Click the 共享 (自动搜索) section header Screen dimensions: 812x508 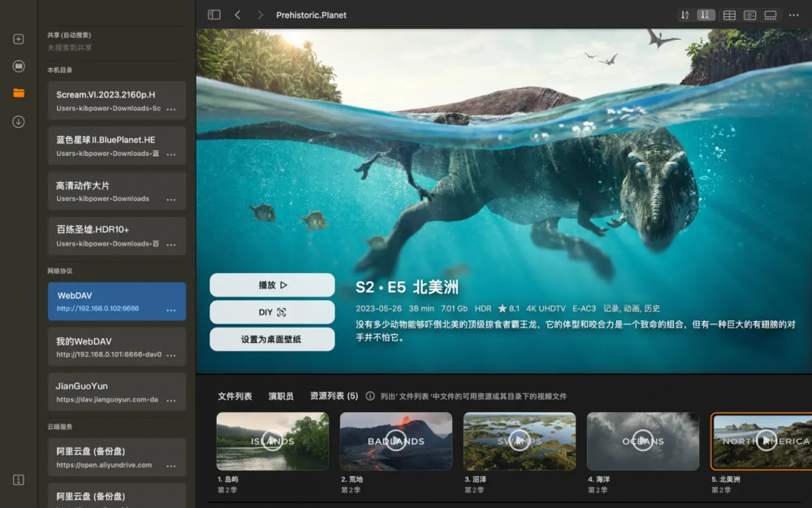(x=69, y=35)
